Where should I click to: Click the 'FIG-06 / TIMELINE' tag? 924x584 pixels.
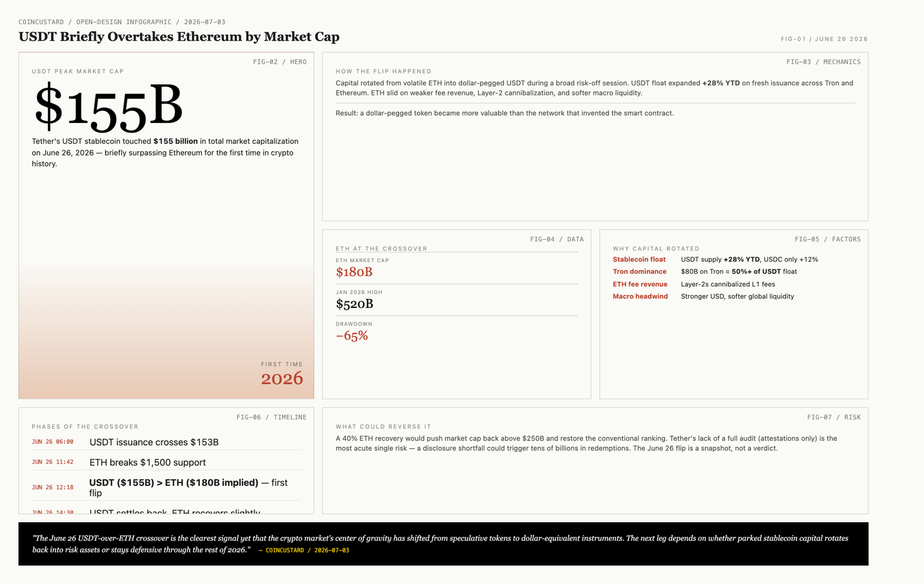[271, 417]
